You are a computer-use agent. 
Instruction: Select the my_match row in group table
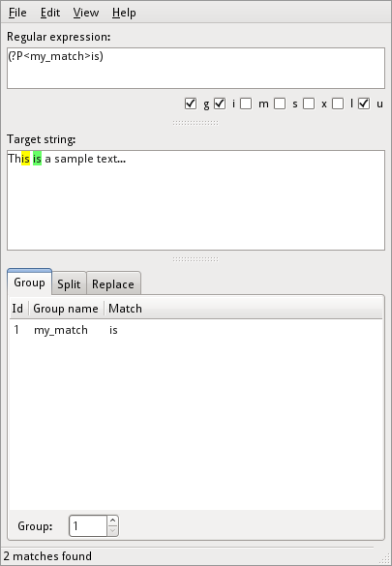[x=196, y=330]
